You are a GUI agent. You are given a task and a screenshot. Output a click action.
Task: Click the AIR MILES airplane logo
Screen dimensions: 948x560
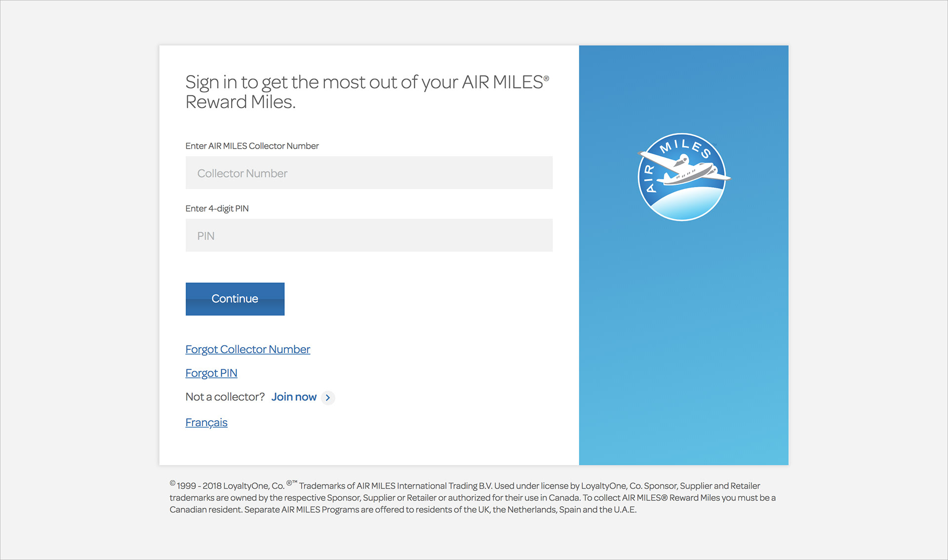683,177
